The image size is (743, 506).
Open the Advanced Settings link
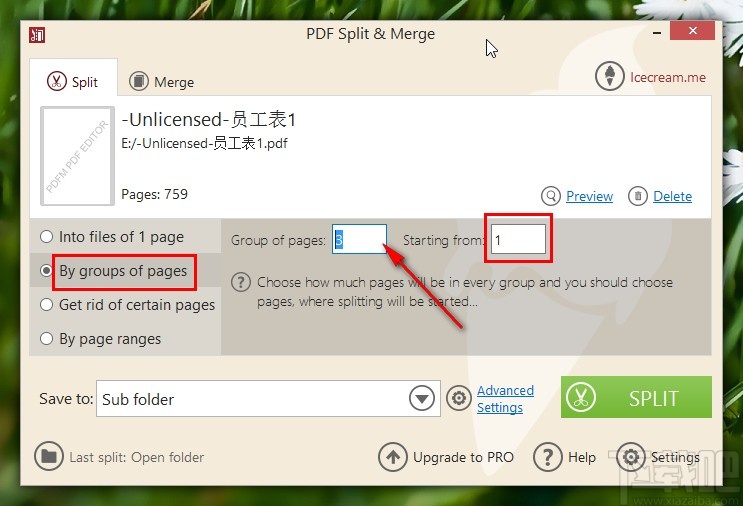(x=505, y=398)
